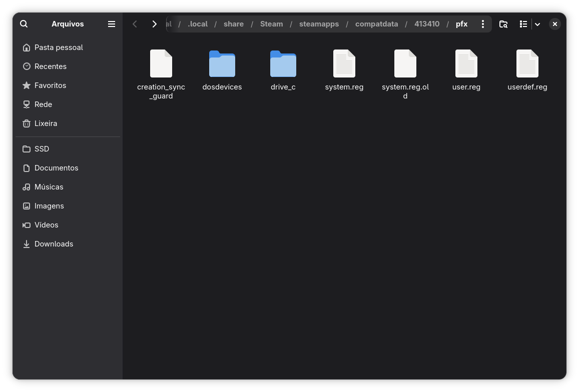Select the user.reg file
This screenshot has height=392, width=579.
[x=466, y=70]
